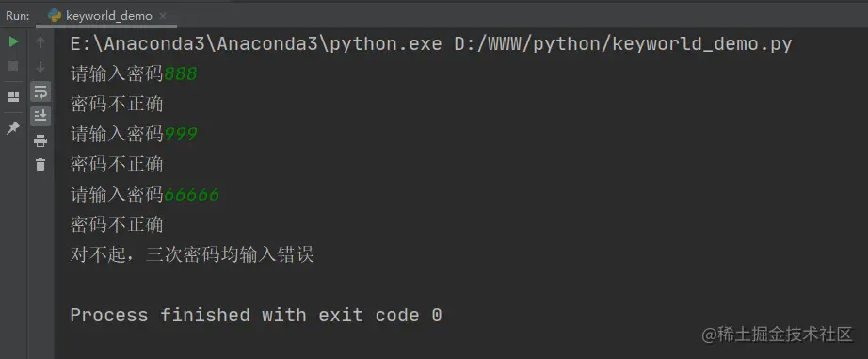This screenshot has width=868, height=359.
Task: Rerun keyworld_demo with the green play icon
Action: pos(13,41)
